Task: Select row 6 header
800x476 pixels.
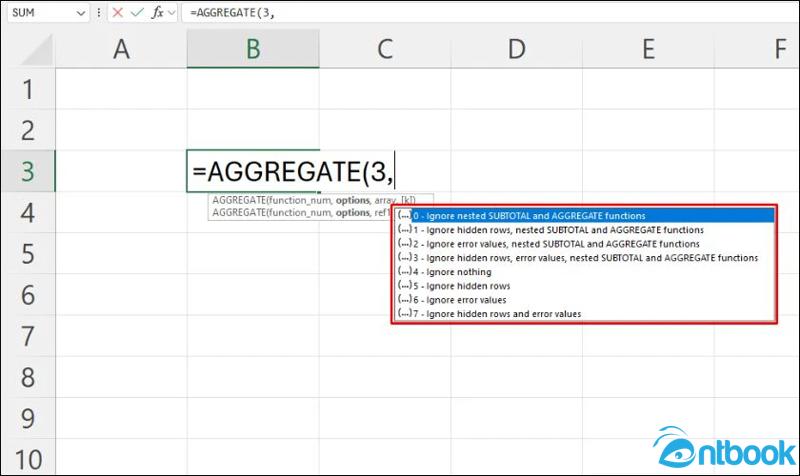Action: click(x=28, y=294)
